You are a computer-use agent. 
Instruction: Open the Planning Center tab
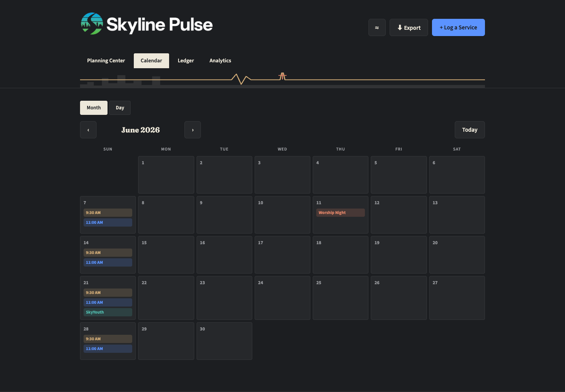(106, 61)
